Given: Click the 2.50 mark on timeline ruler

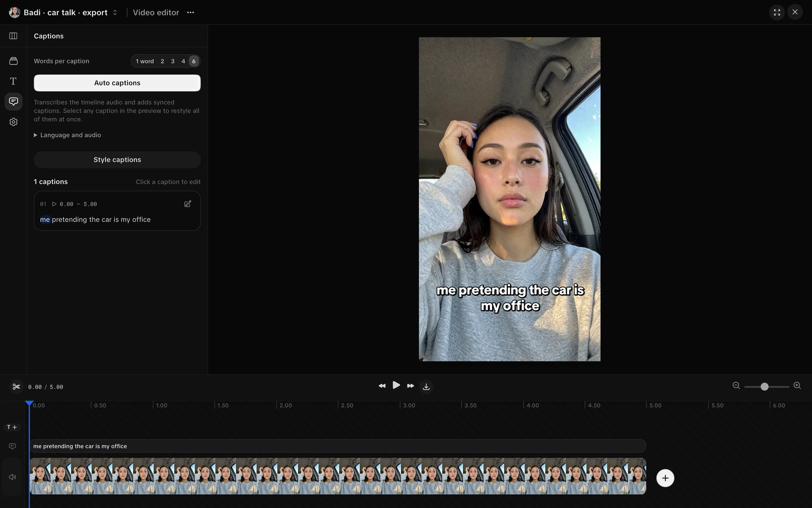Looking at the screenshot, I should [x=347, y=405].
